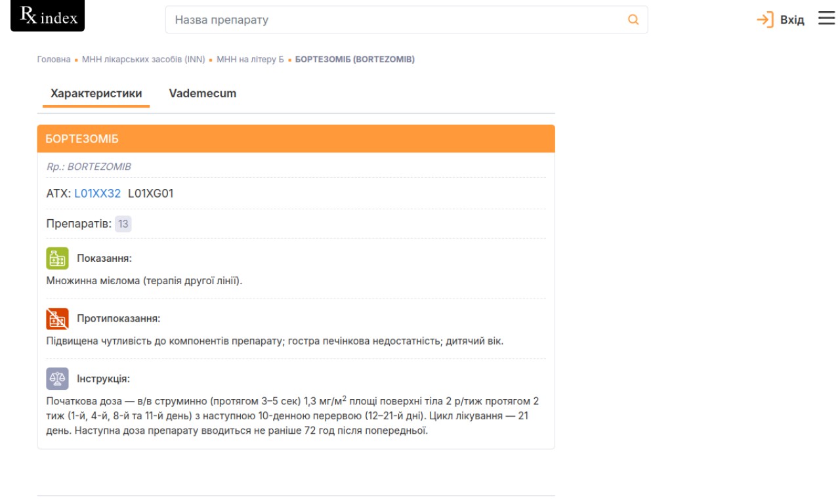Image resolution: width=840 pixels, height=504 pixels.
Task: Open the hamburger menu
Action: (x=826, y=18)
